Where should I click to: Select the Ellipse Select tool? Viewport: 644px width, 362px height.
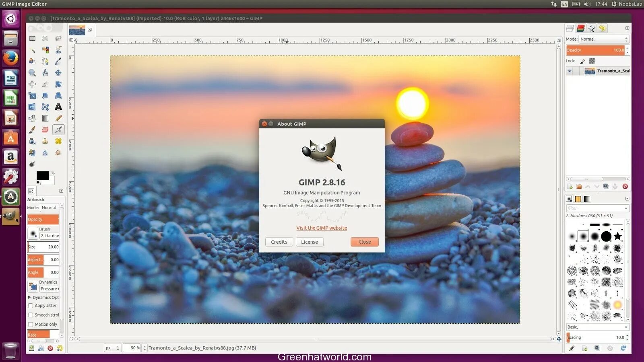(45, 39)
